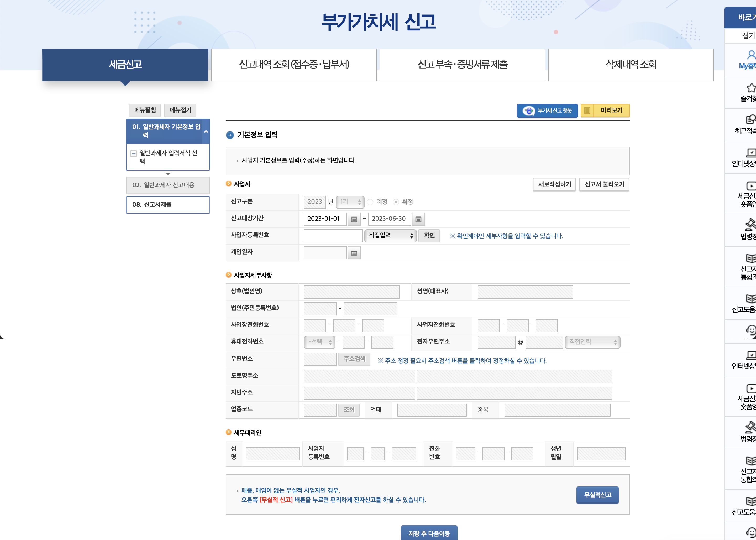Image resolution: width=756 pixels, height=540 pixels.
Task: Switch to 신고내역 조회 (접수증·납부서) tab
Action: pyautogui.click(x=294, y=65)
